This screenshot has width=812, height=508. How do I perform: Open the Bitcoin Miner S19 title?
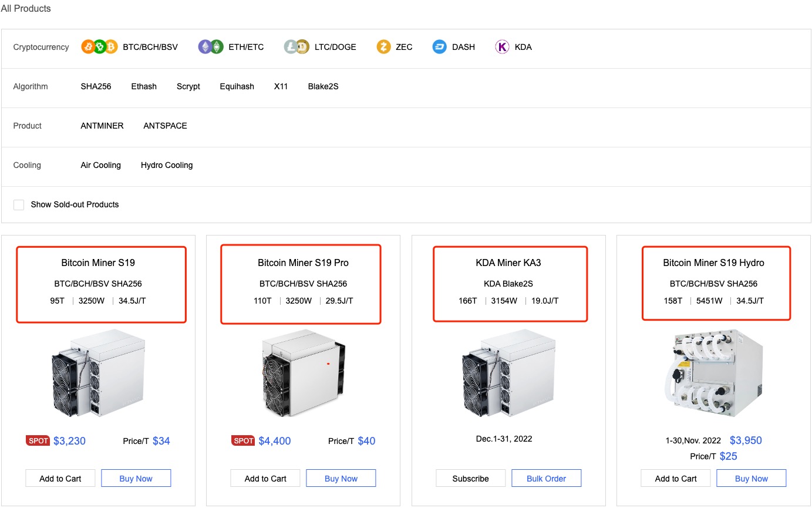tap(98, 263)
